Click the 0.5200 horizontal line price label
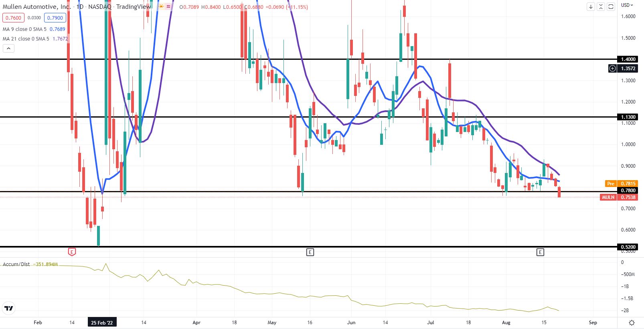 click(x=628, y=247)
